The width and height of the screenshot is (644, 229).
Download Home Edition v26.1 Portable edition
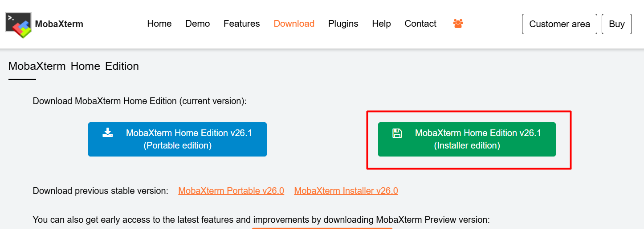(177, 139)
